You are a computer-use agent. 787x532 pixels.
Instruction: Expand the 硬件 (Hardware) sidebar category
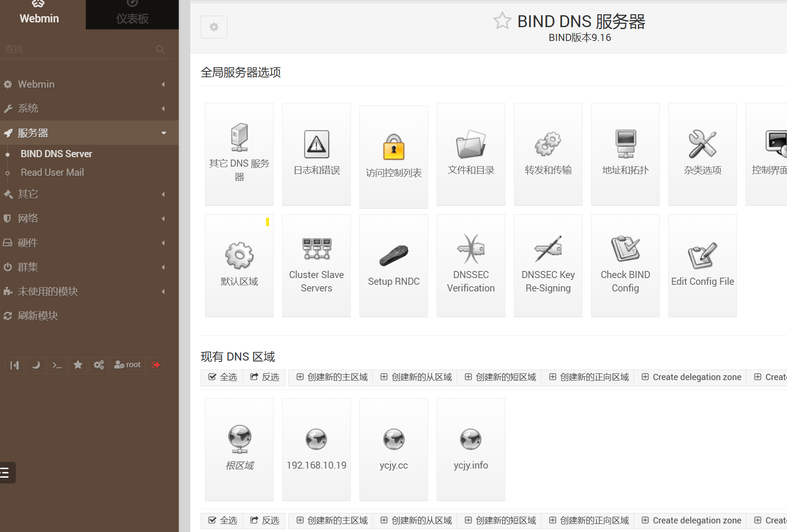pos(89,243)
